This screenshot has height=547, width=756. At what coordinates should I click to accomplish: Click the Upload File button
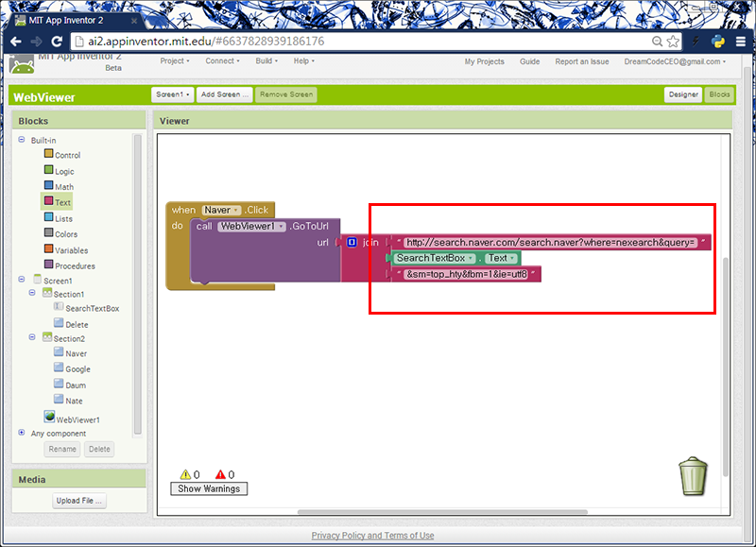click(x=79, y=501)
